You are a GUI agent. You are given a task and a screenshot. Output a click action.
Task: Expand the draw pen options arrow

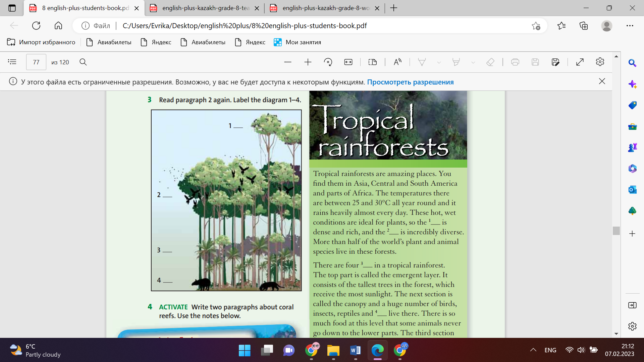[439, 62]
